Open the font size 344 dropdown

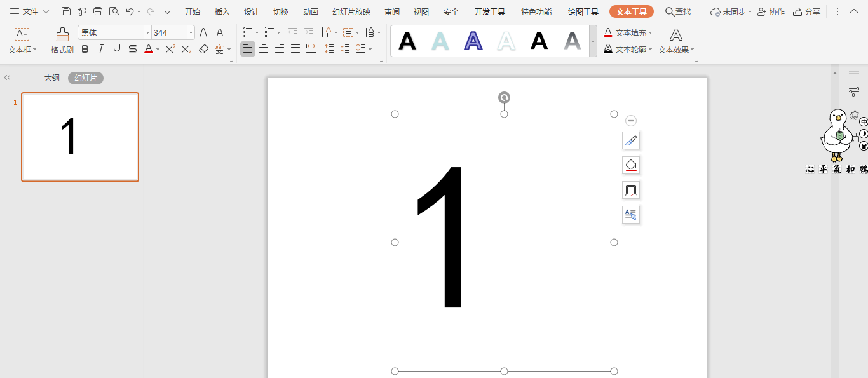click(191, 32)
